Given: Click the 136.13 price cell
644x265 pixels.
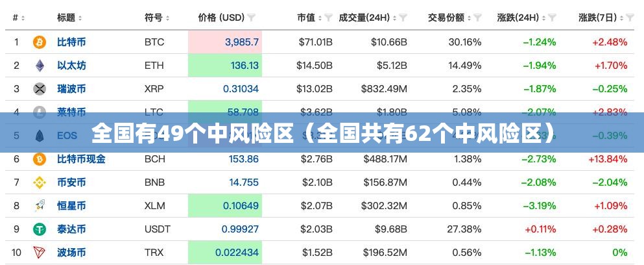Looking at the screenshot, I should point(225,66).
